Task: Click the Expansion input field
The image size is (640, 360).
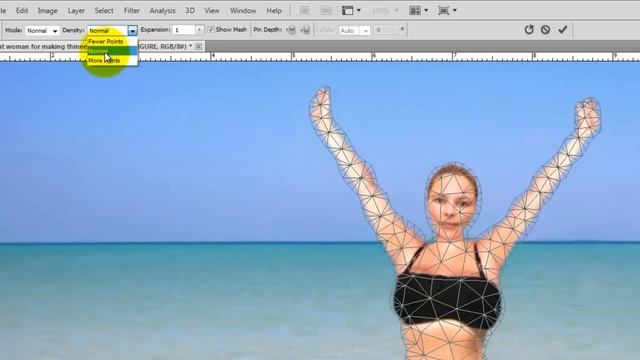Action: pyautogui.click(x=184, y=30)
